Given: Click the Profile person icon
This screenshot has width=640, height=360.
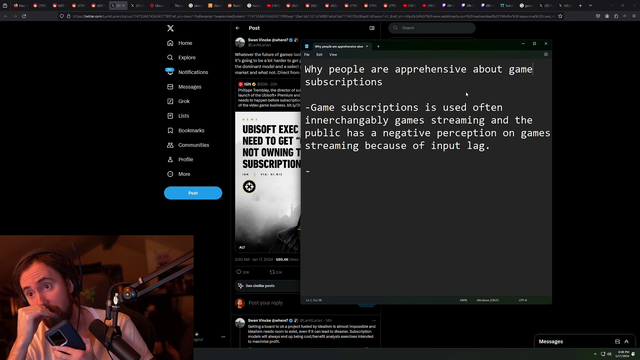Looking at the screenshot, I should tap(170, 160).
